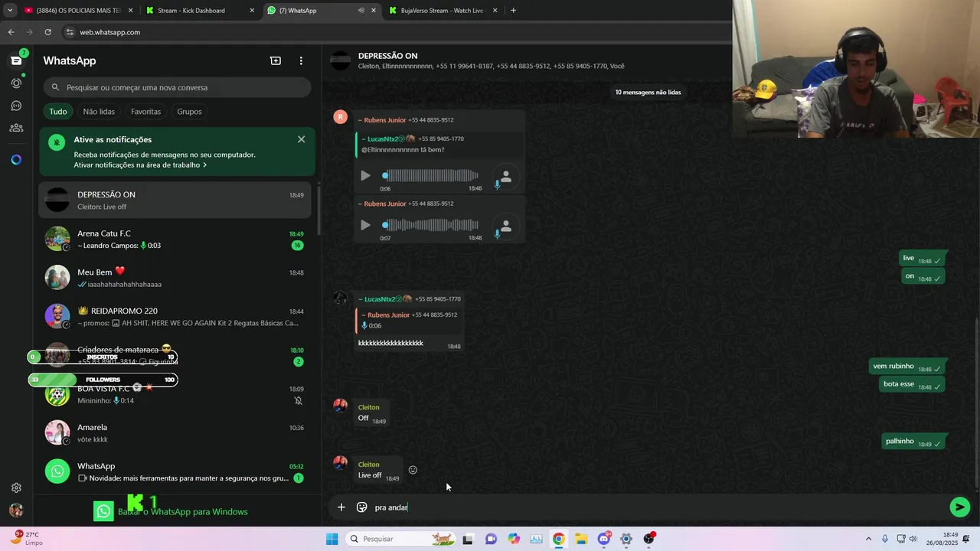This screenshot has height=551, width=980.
Task: Open Arena Catu F.C chat
Action: click(x=175, y=239)
